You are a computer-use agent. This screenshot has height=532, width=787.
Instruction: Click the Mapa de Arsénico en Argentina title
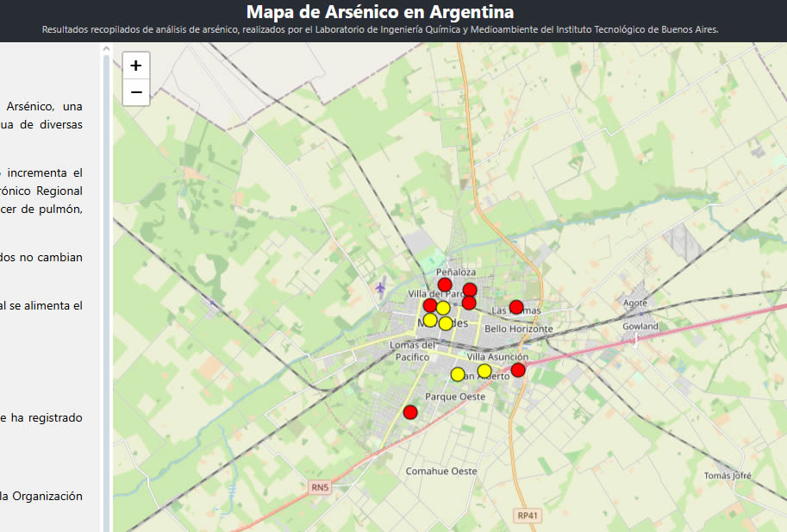(x=380, y=12)
